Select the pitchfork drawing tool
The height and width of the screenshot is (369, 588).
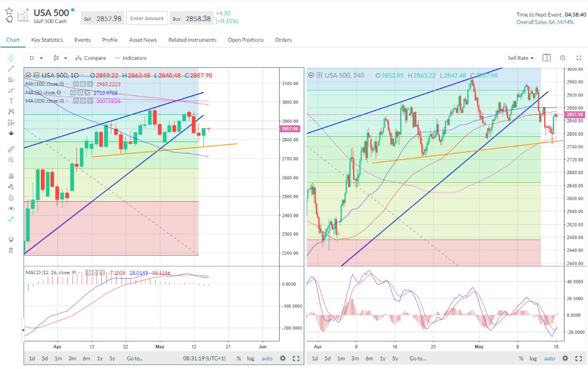[x=11, y=79]
